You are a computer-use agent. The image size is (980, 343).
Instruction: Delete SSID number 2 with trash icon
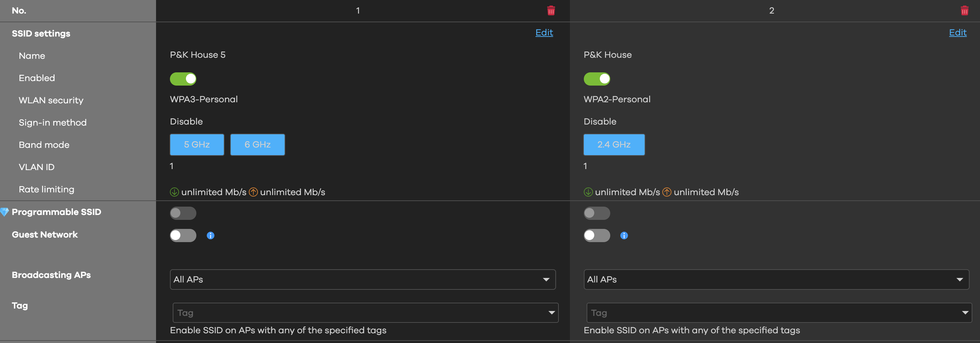point(964,11)
